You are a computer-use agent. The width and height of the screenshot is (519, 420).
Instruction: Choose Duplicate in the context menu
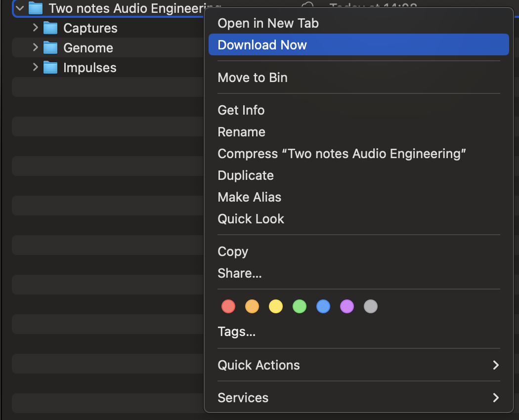tap(359, 175)
